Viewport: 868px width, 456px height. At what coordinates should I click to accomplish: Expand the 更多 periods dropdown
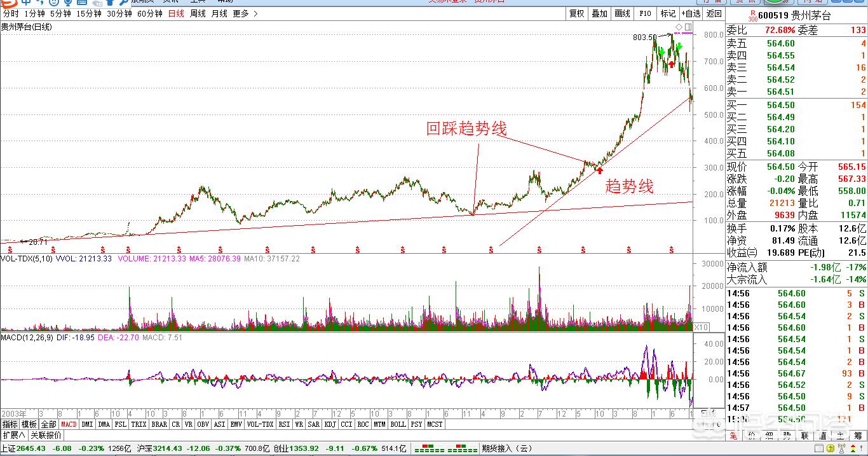pos(245,13)
